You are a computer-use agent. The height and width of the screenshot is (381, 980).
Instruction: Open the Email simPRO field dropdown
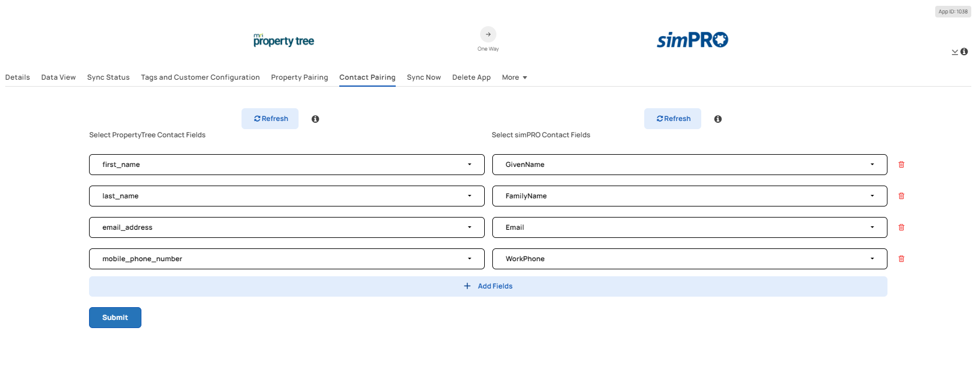[690, 227]
